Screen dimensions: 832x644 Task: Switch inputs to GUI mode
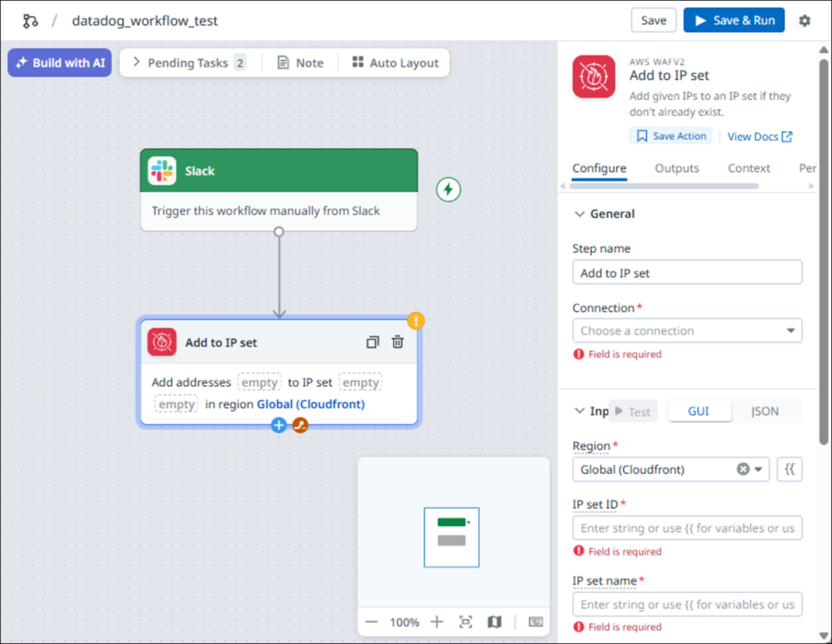click(x=700, y=411)
